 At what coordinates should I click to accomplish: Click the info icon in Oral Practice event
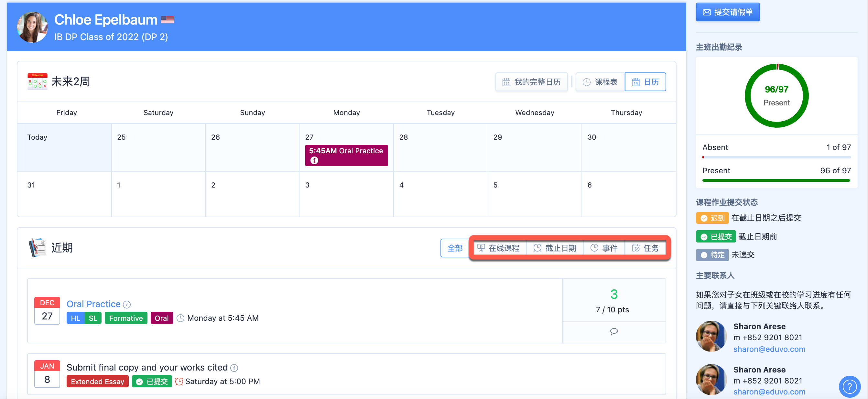pos(314,160)
